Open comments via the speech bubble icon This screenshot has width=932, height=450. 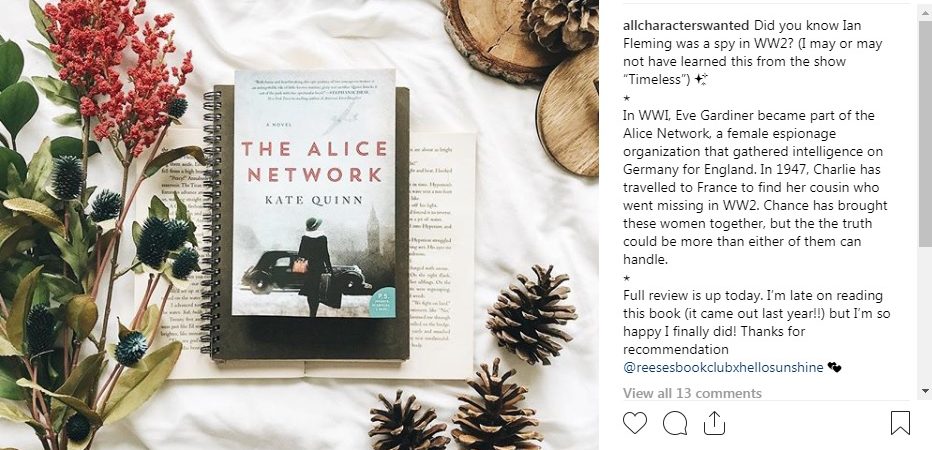coord(675,423)
